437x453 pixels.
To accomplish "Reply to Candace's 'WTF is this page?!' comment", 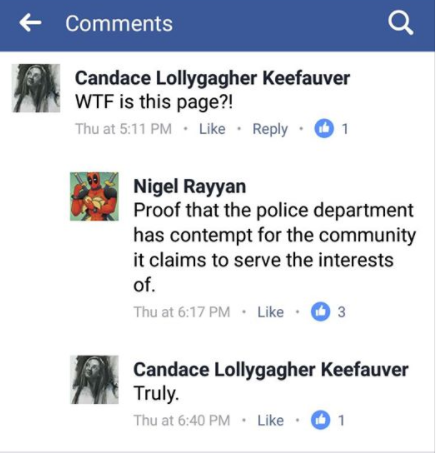I will (270, 129).
